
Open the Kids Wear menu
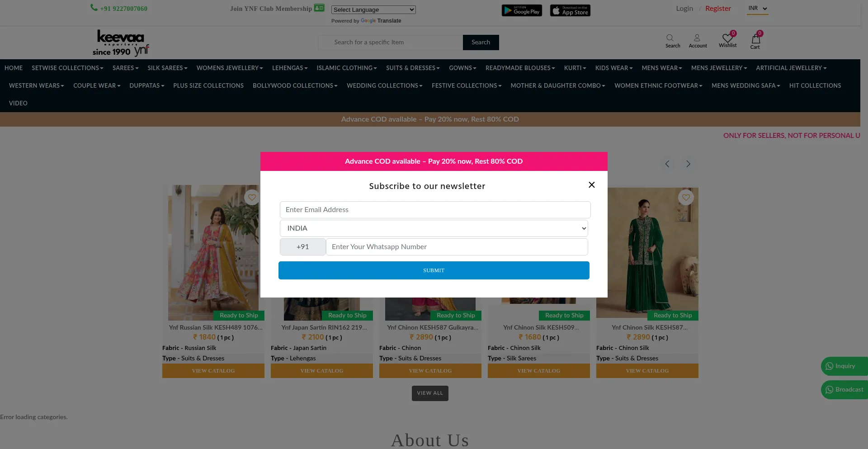[x=614, y=68]
